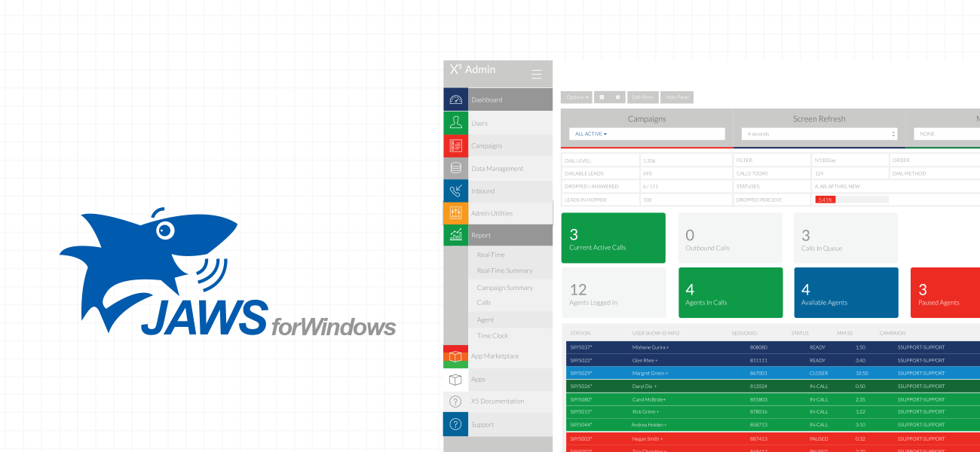Toggle the sidebar with the hamburger menu
The image size is (980, 452).
point(536,75)
